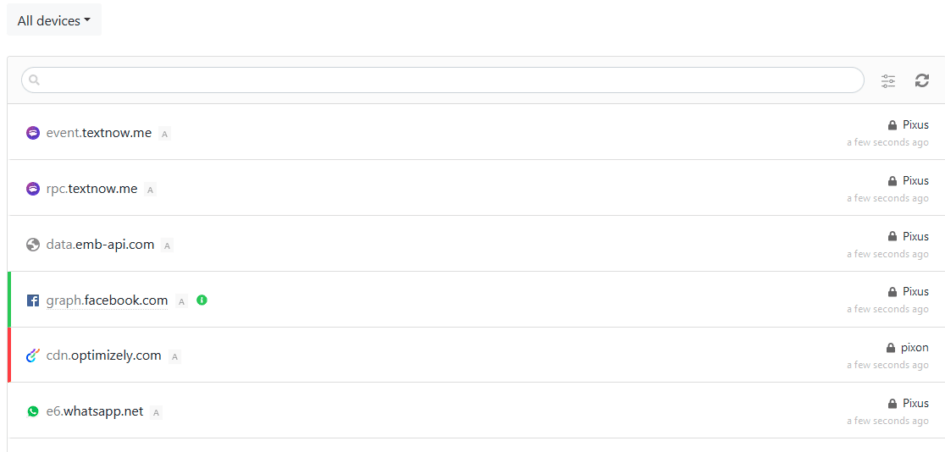Click the pixon device label

point(914,348)
